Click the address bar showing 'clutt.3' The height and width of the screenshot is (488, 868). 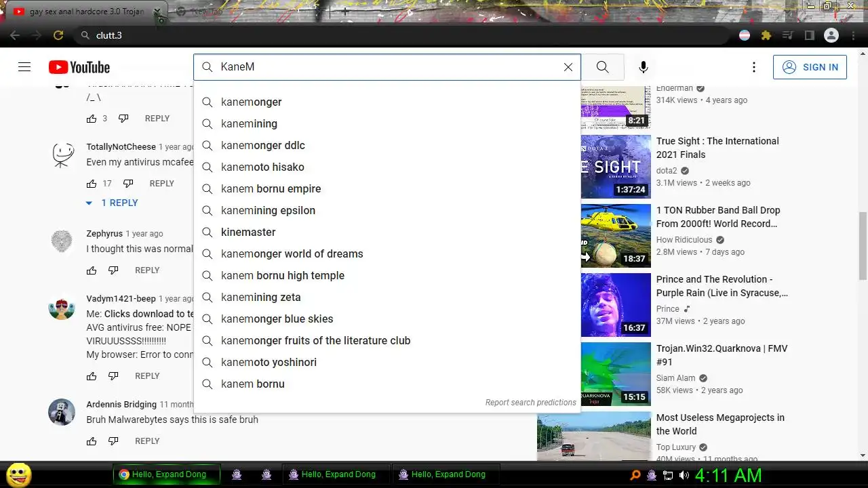point(401,35)
